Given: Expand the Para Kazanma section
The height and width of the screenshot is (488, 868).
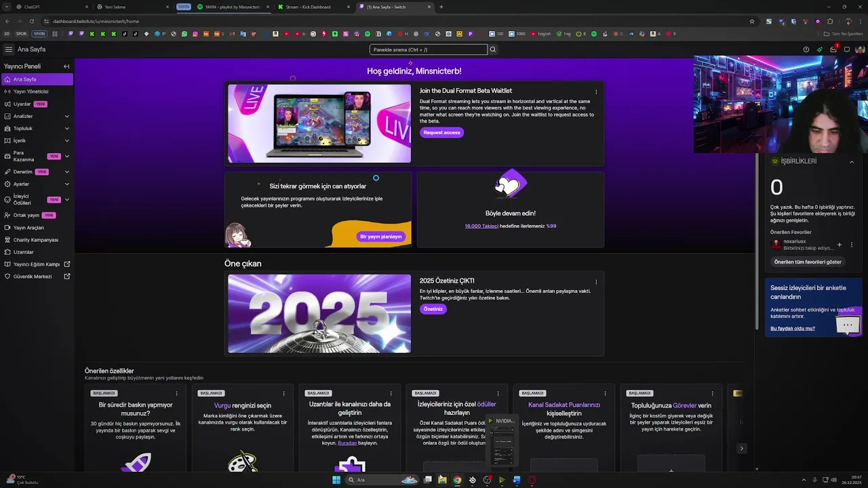Looking at the screenshot, I should [66, 156].
